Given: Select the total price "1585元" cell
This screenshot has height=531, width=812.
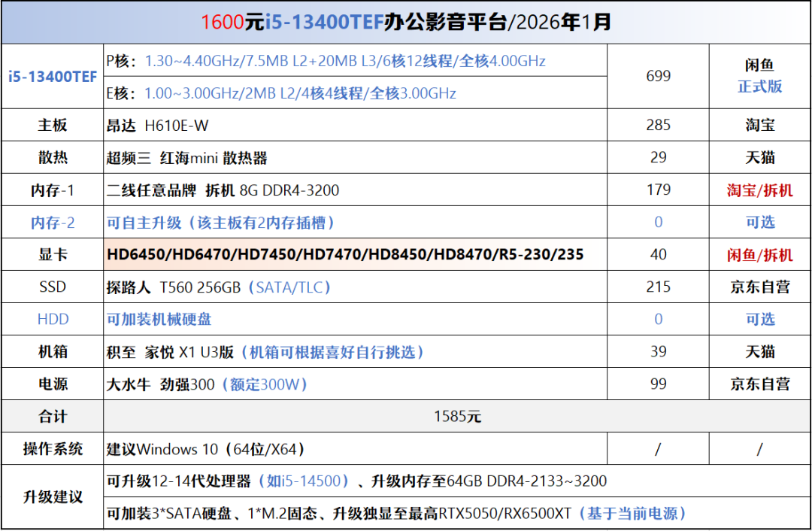Looking at the screenshot, I should 457,417.
